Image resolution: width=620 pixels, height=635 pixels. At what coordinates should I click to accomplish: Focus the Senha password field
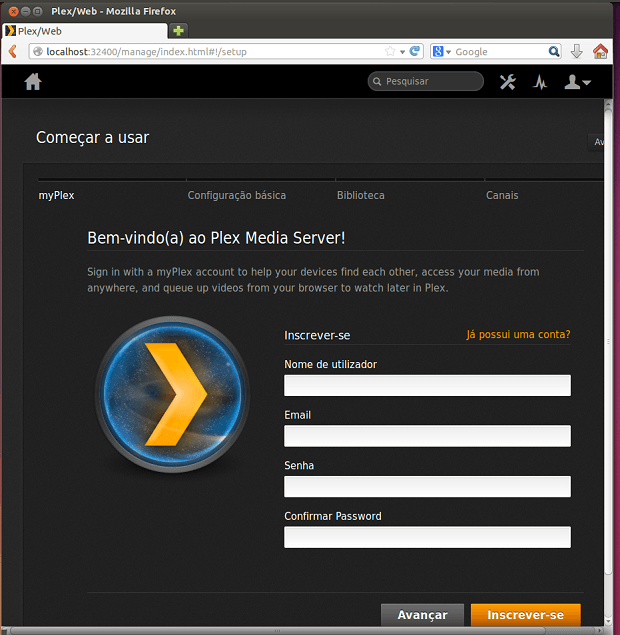[427, 486]
